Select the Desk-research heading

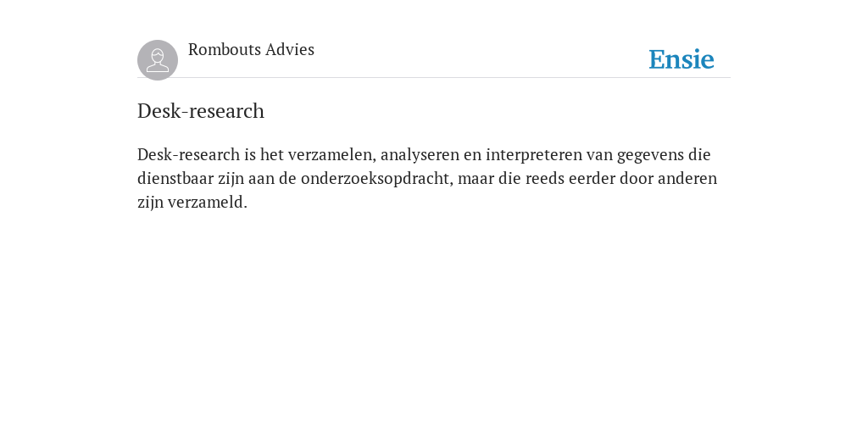click(201, 111)
